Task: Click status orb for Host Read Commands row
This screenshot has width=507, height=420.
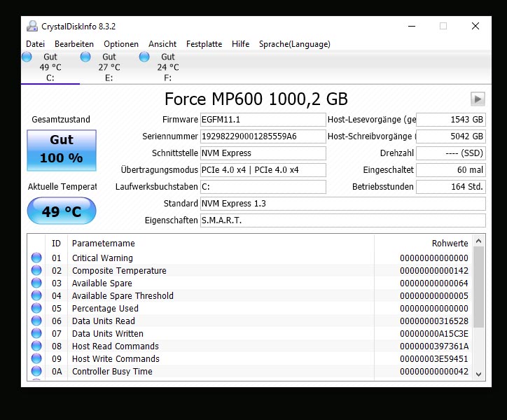Action: [x=36, y=346]
